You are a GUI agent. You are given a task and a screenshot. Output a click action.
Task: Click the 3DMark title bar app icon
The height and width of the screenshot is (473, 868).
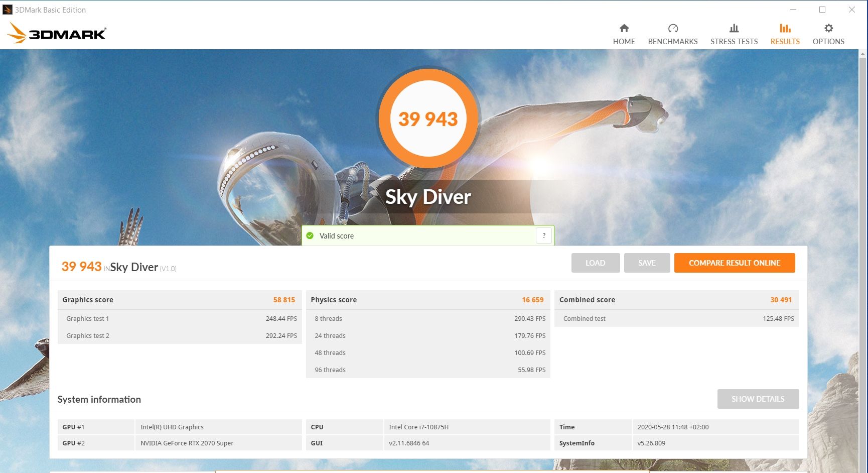(x=8, y=10)
